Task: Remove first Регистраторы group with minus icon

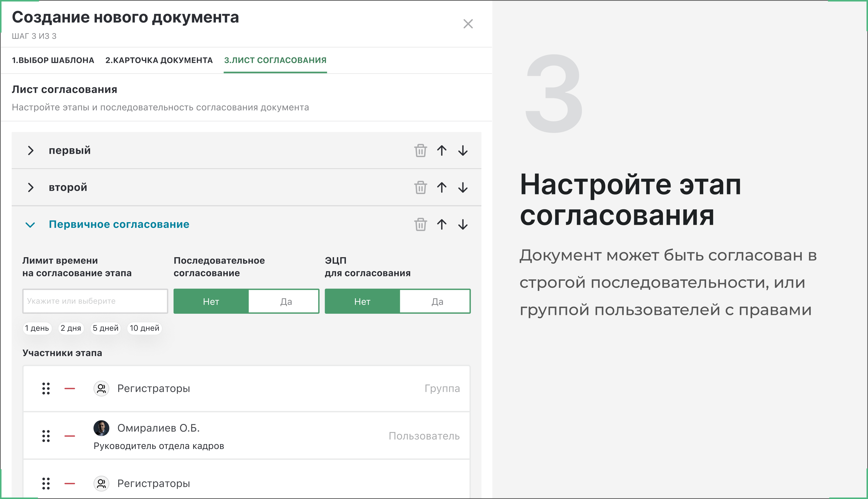Action: pos(70,389)
